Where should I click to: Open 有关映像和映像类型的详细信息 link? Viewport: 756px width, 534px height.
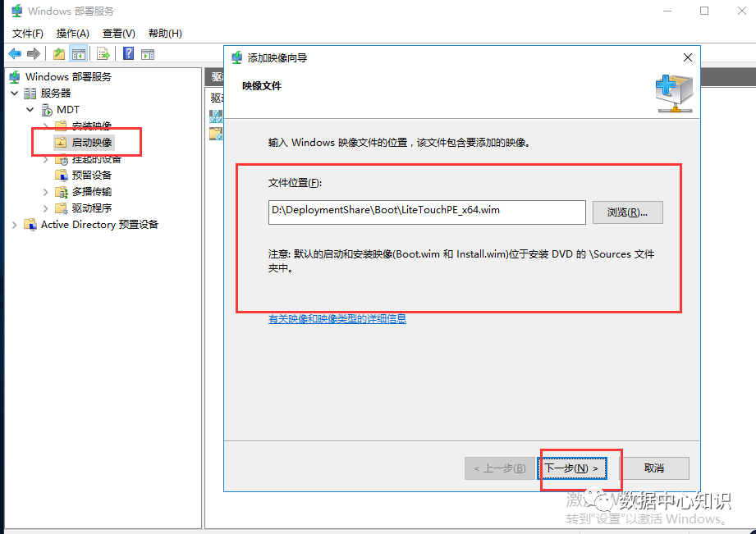click(x=337, y=318)
